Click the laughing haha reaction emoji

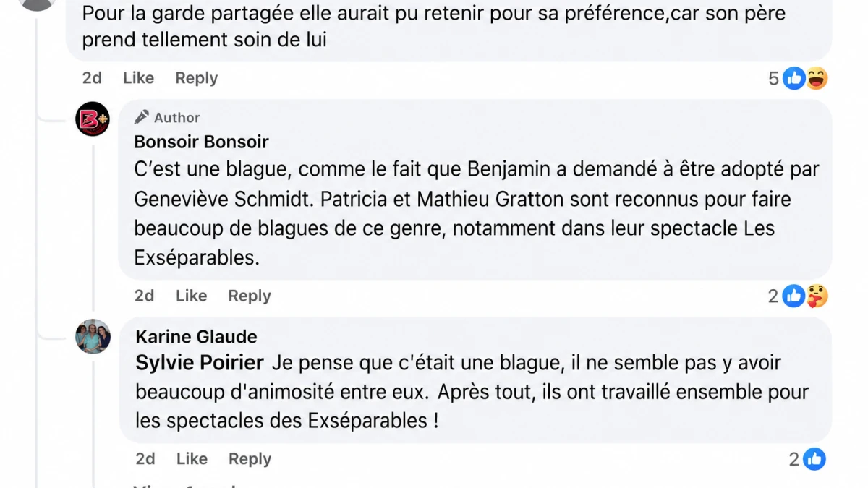pos(817,78)
